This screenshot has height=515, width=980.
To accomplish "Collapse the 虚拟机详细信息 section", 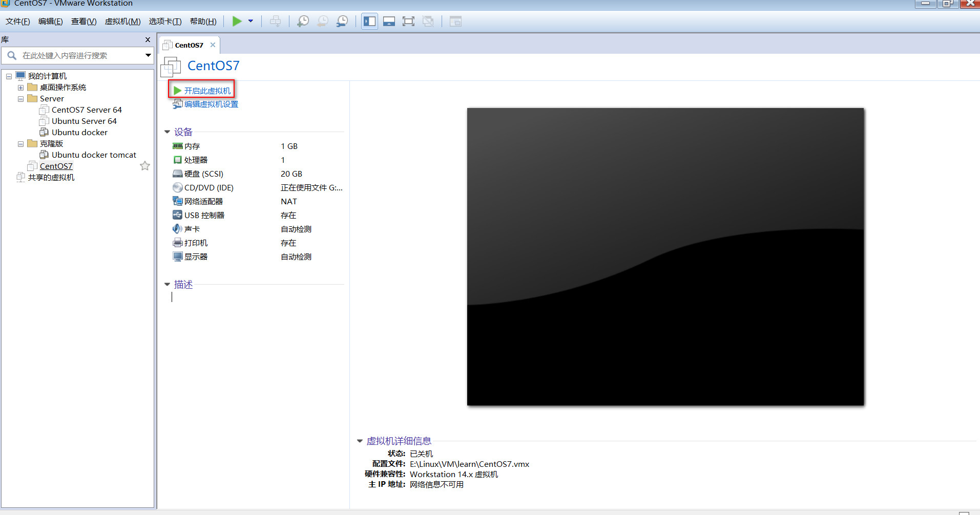I will (360, 441).
